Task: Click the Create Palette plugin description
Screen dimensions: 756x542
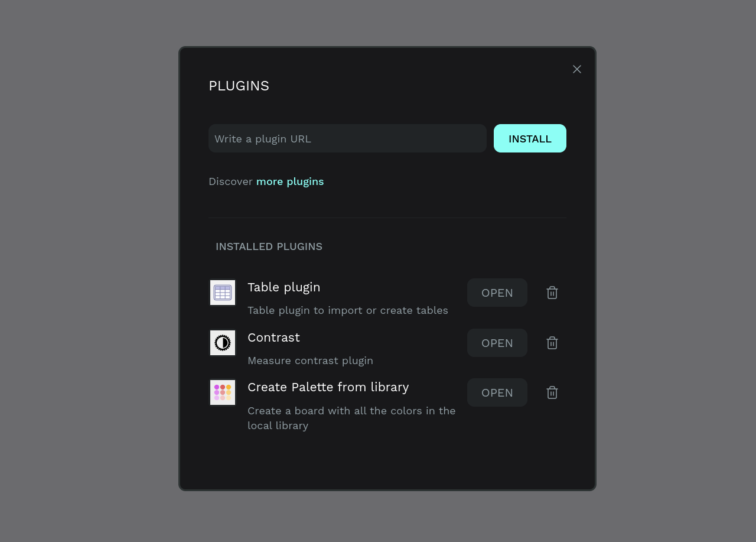Action: [x=351, y=417]
